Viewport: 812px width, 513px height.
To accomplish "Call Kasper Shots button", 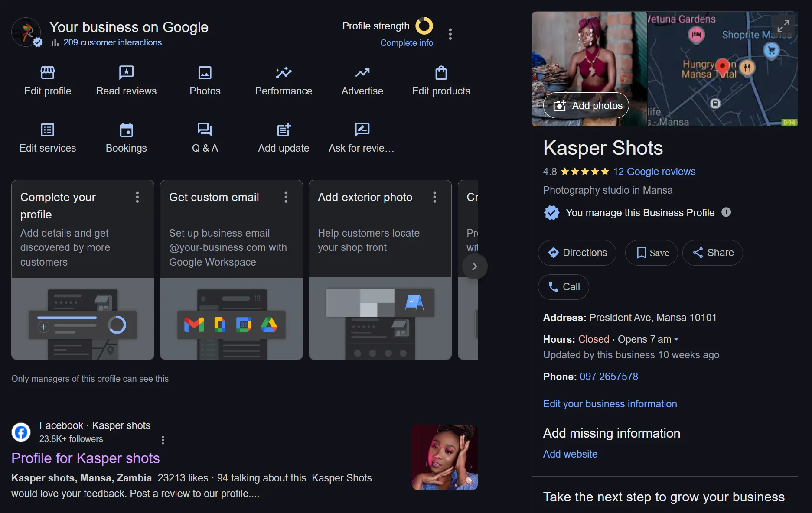I will [564, 287].
